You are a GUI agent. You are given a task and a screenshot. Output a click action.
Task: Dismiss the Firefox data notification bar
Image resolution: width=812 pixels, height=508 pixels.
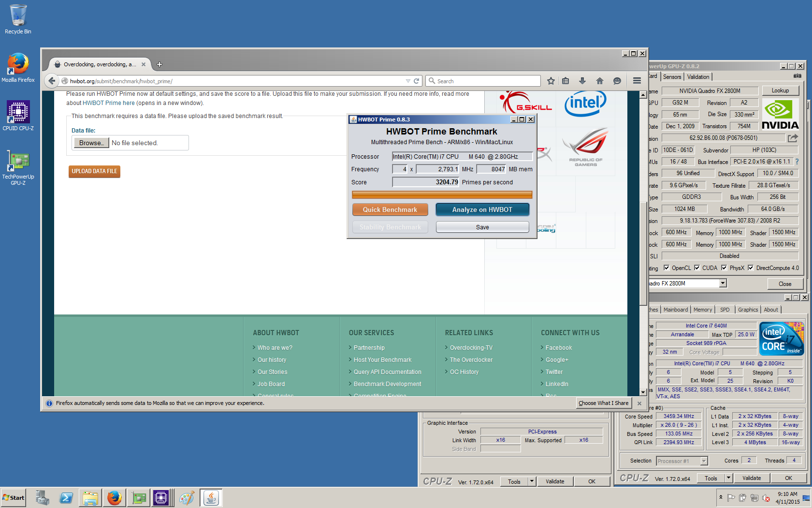(639, 403)
